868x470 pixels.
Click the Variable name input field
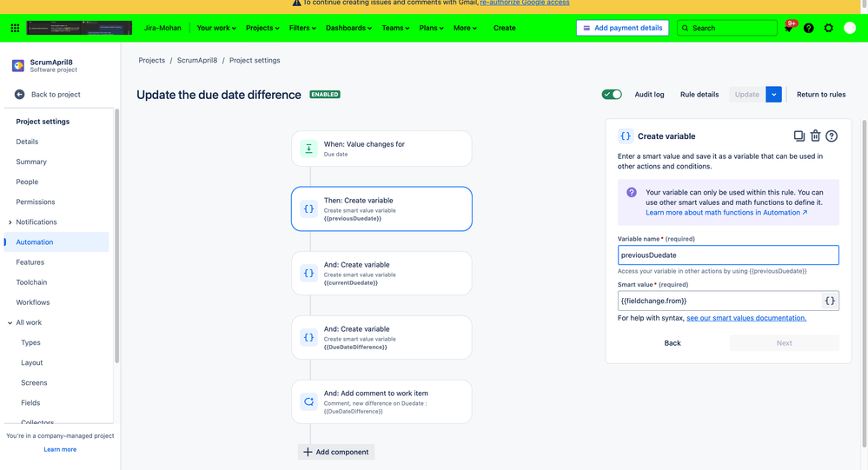click(728, 255)
